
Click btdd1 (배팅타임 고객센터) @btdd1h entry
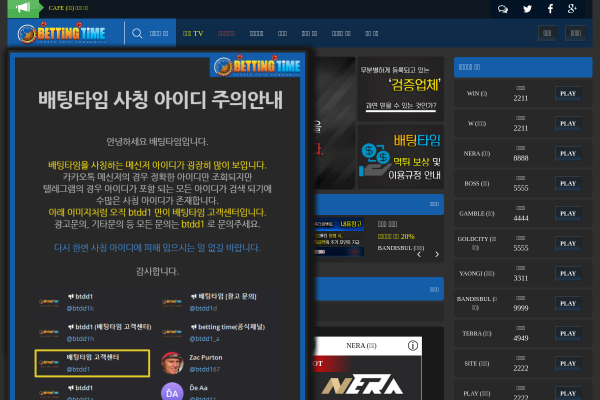click(95, 333)
